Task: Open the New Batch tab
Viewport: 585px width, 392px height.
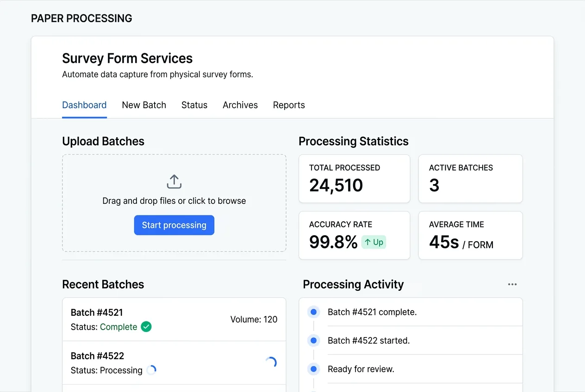Action: [x=144, y=105]
